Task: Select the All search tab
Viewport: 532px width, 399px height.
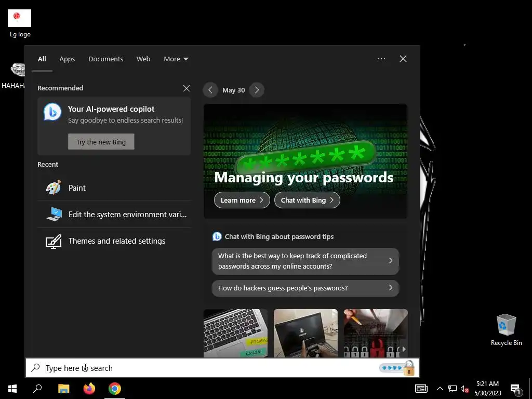Action: pos(42,59)
